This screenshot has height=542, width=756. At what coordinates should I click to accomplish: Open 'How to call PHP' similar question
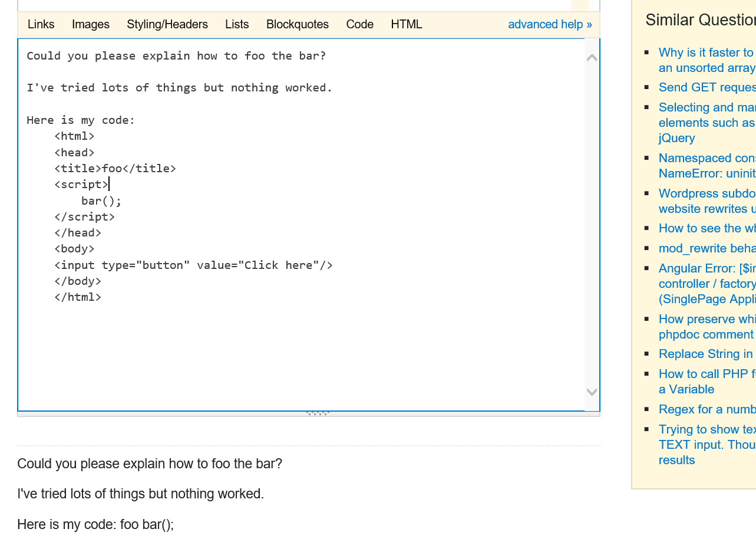coord(707,382)
